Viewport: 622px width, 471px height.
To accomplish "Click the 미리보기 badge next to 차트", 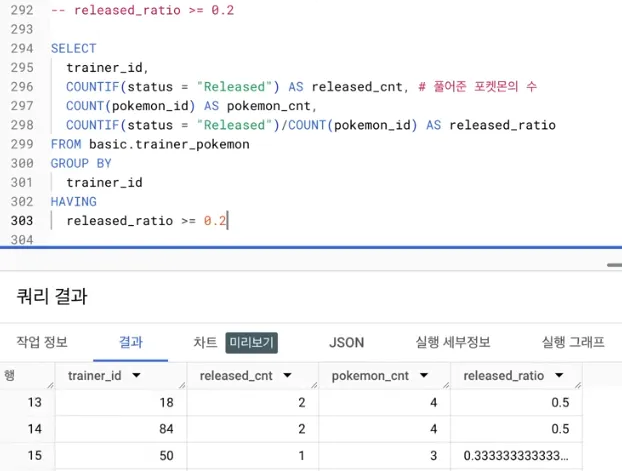I will (x=251, y=342).
